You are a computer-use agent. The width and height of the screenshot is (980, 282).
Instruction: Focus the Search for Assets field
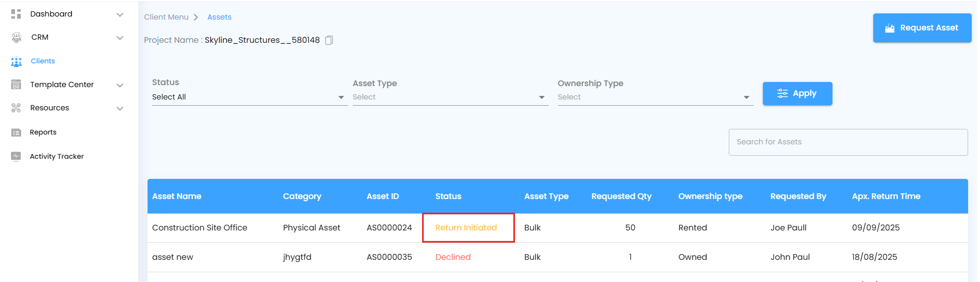pos(847,142)
